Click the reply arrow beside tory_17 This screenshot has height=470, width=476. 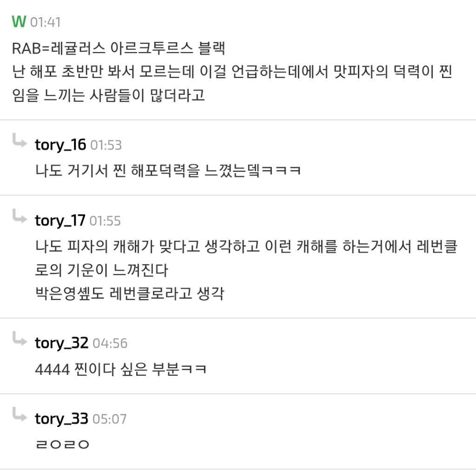20,216
